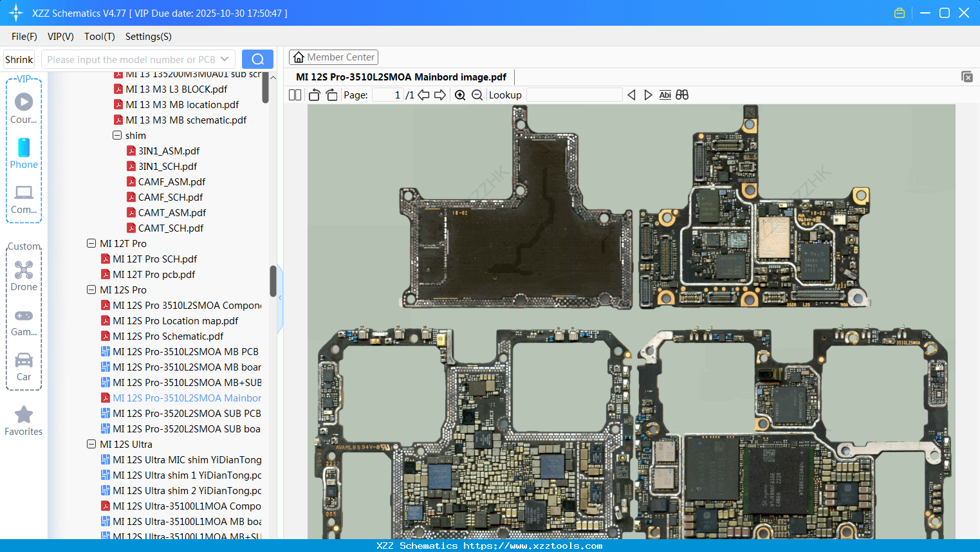Activate the Shrink sidebar toggle
The image size is (980, 552).
coord(19,59)
